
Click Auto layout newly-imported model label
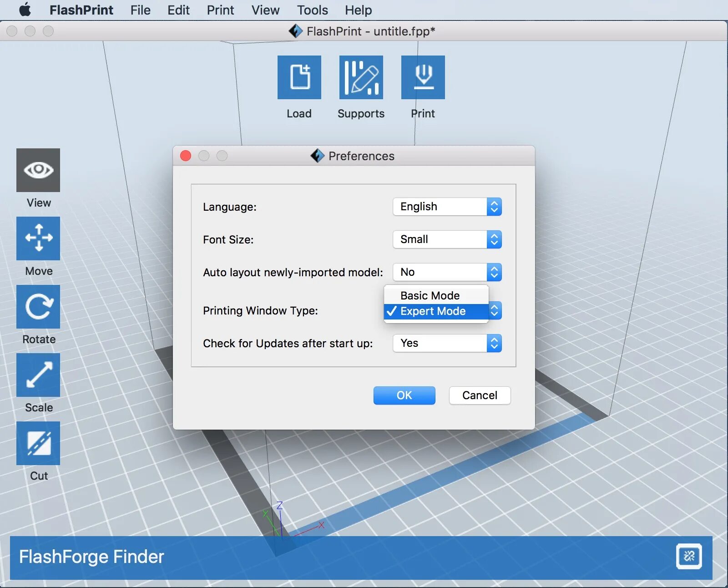[293, 273]
